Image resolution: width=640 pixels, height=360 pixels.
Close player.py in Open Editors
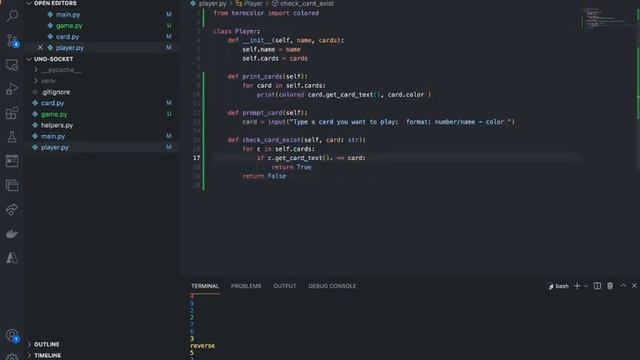click(x=40, y=48)
